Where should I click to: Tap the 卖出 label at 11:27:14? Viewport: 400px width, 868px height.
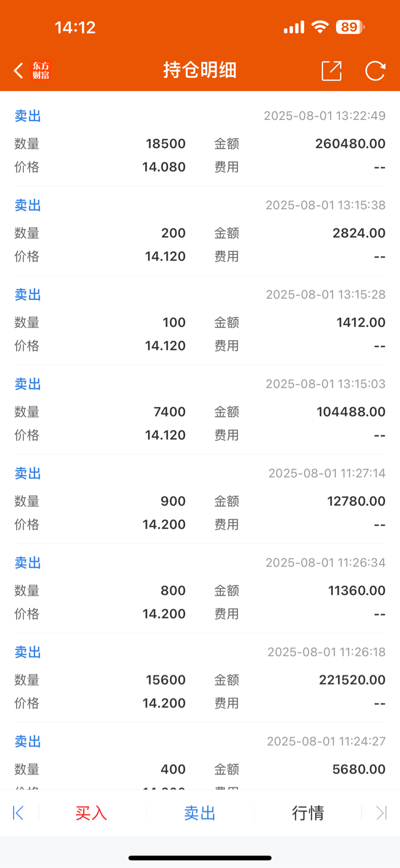(x=28, y=473)
